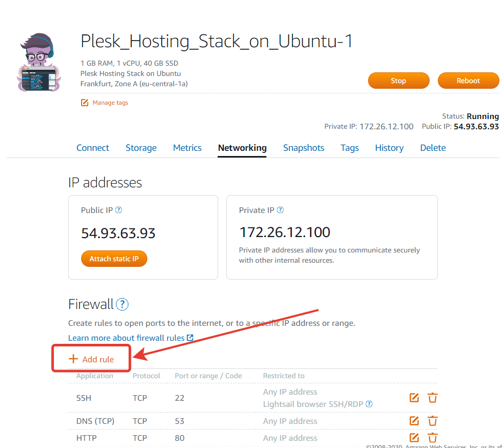Open the Private IP help icon
This screenshot has width=502, height=448.
tap(280, 210)
